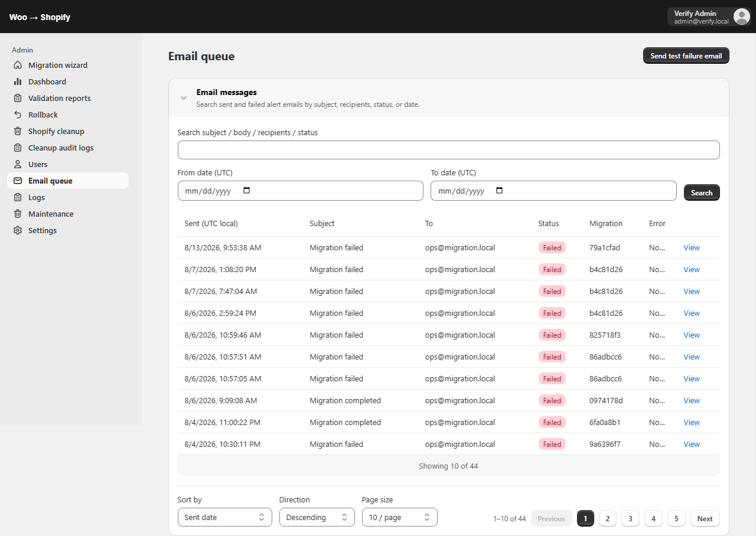View the 8/6/2026 9:09:08 AM email
Viewport: 756px width, 536px height.
tap(692, 401)
